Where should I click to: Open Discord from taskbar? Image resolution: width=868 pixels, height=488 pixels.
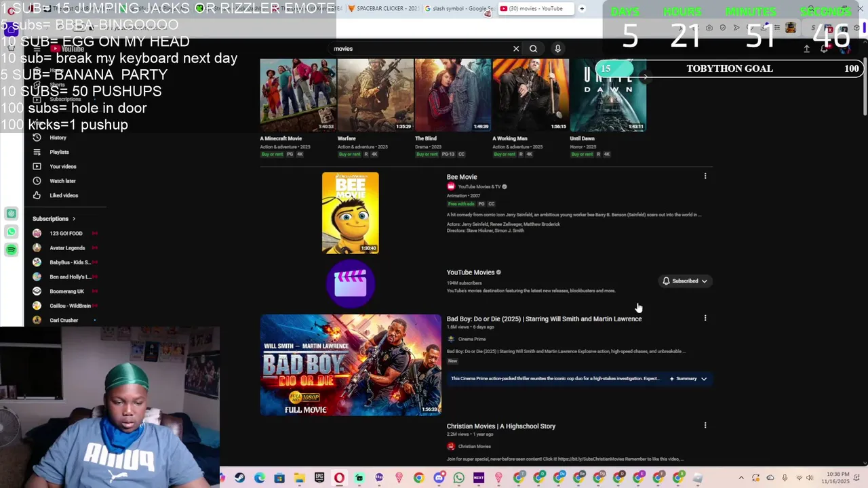439,478
